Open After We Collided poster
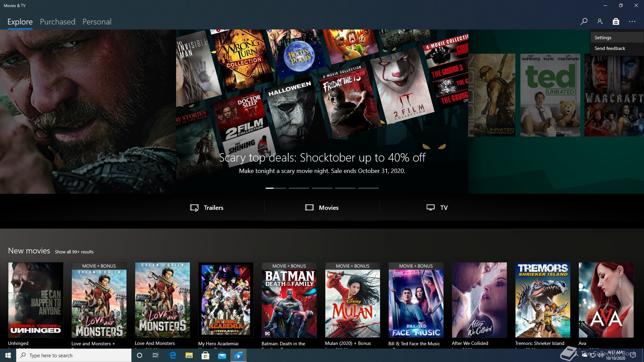This screenshot has height=362, width=644. [479, 300]
